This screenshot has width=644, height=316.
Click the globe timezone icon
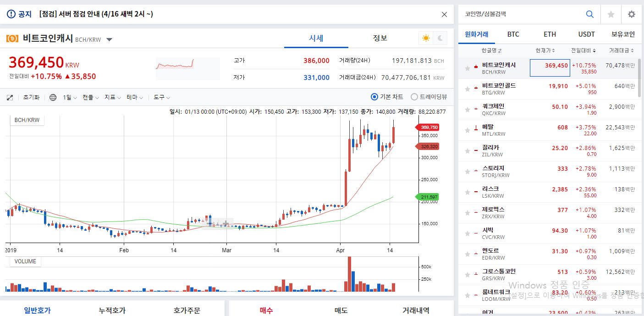(x=53, y=97)
